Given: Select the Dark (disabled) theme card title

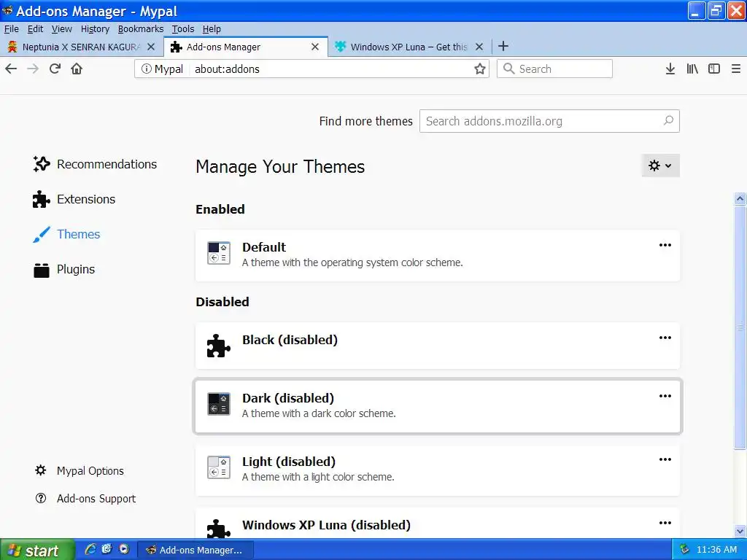Looking at the screenshot, I should (287, 398).
